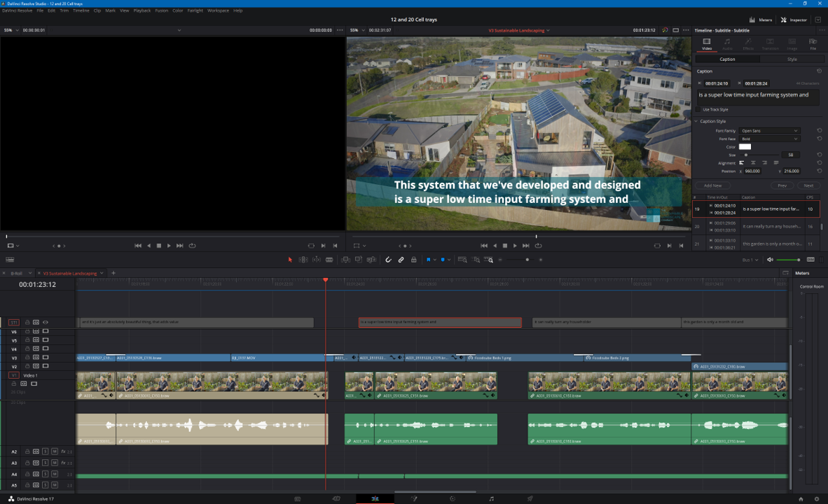Open the File tab in Inspector
Image resolution: width=828 pixels, height=504 pixels.
(813, 44)
